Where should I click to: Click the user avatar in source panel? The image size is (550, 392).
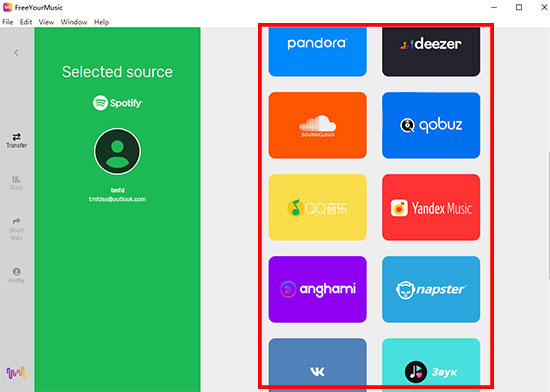coord(118,151)
